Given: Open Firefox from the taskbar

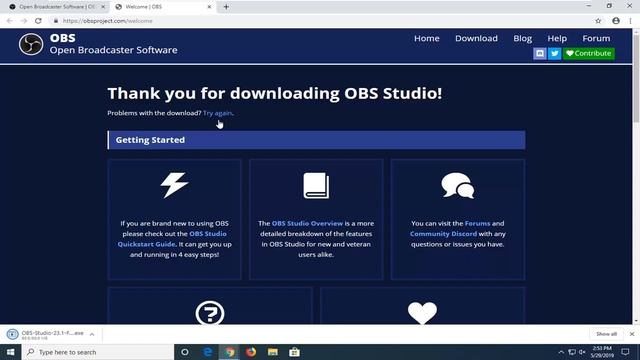Looking at the screenshot, I should 251,352.
